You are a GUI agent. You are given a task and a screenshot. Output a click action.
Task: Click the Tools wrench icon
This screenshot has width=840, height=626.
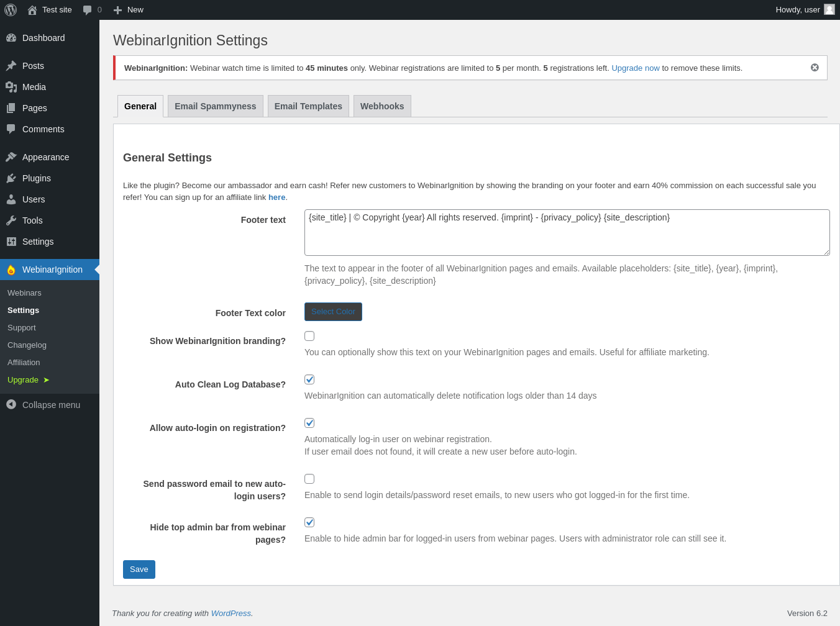11,220
